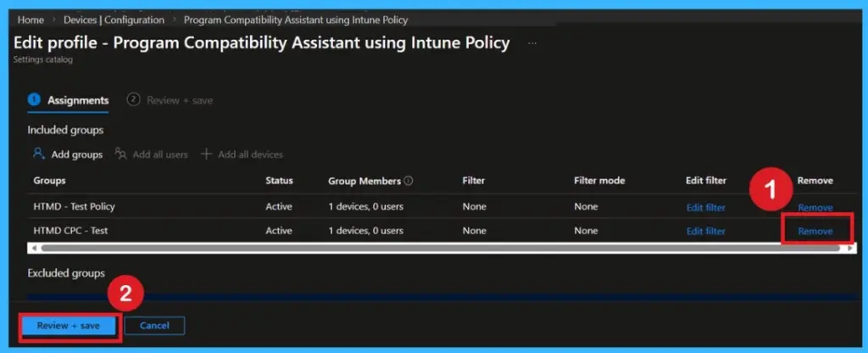Click the horizontal scrollbar left arrow
Viewport: 868px width, 353px height.
pos(34,249)
